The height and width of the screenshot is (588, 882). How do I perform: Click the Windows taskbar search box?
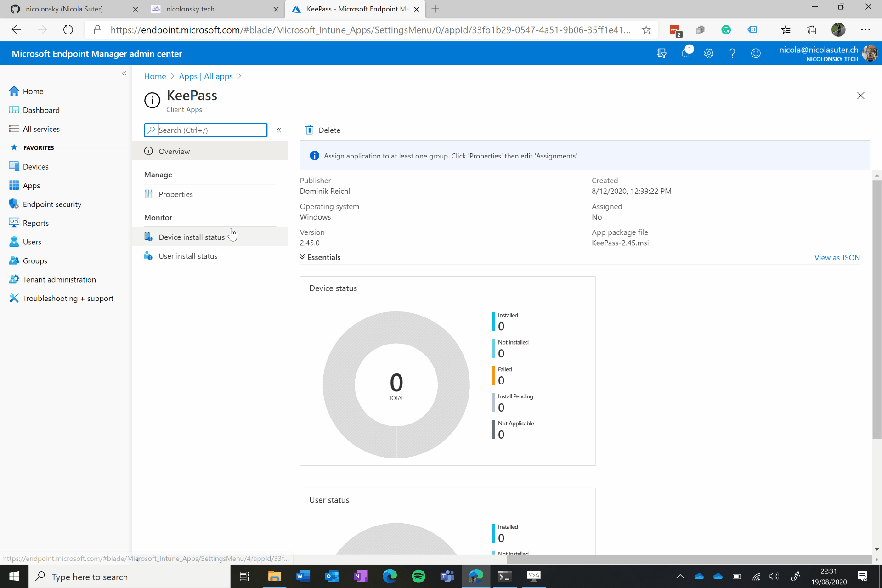[130, 577]
